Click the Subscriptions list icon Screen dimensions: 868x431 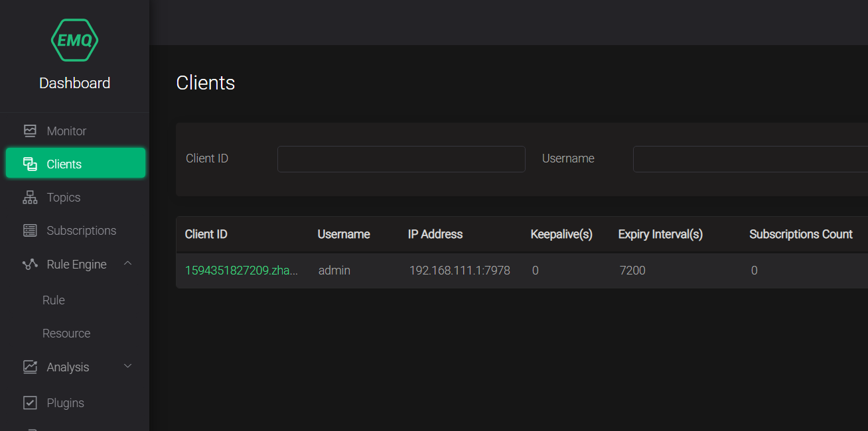30,230
